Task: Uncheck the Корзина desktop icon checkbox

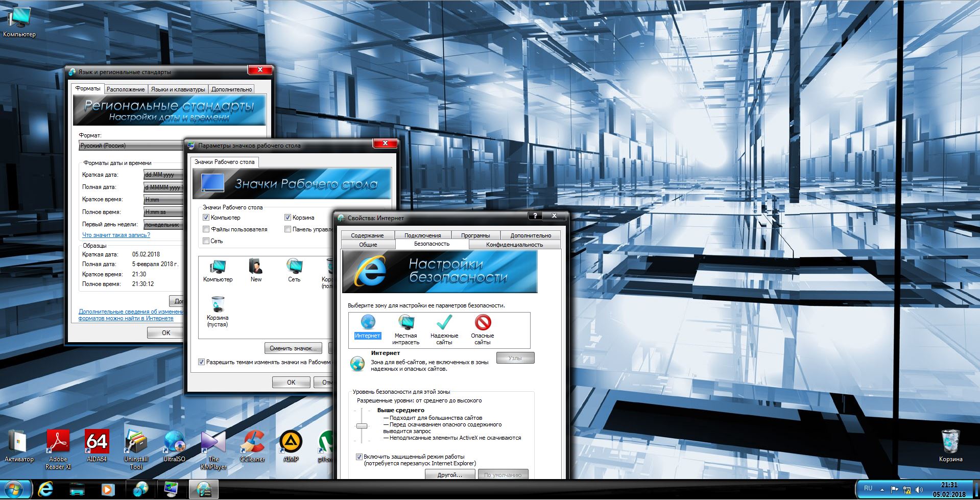Action: [x=288, y=218]
